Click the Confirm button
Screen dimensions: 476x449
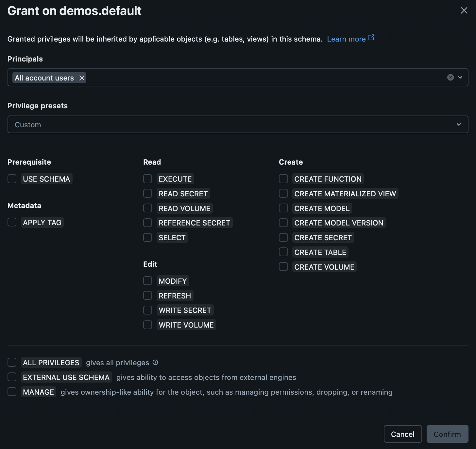(x=447, y=434)
